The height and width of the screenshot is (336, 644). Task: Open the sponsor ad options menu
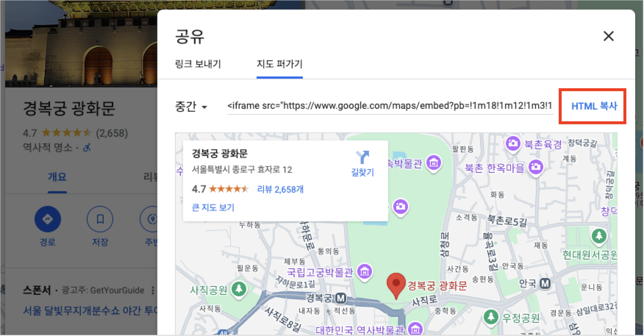tap(153, 290)
